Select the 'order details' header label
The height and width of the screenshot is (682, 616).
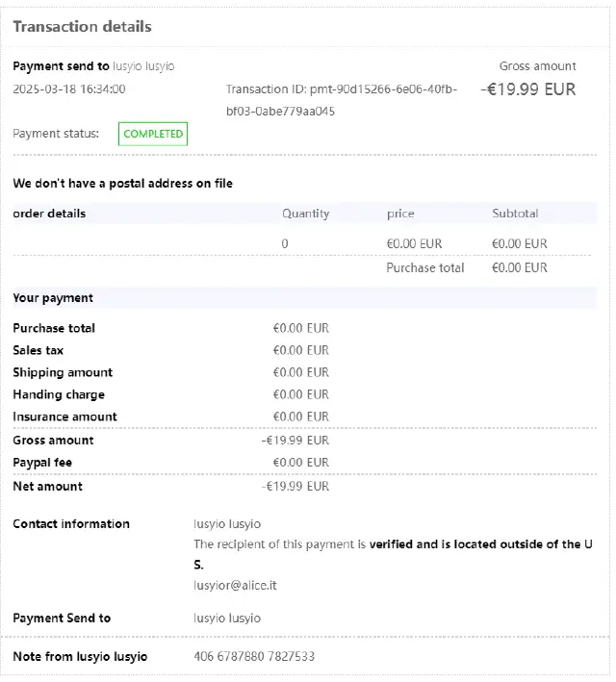[x=49, y=214]
